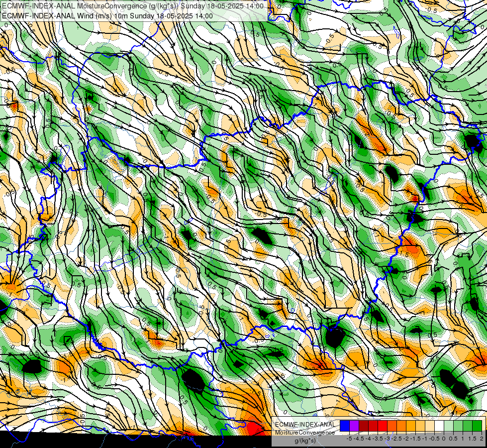This screenshot has width=487, height=448.
Task: Click the -5 tick label on the color scale
Action: pyautogui.click(x=349, y=439)
